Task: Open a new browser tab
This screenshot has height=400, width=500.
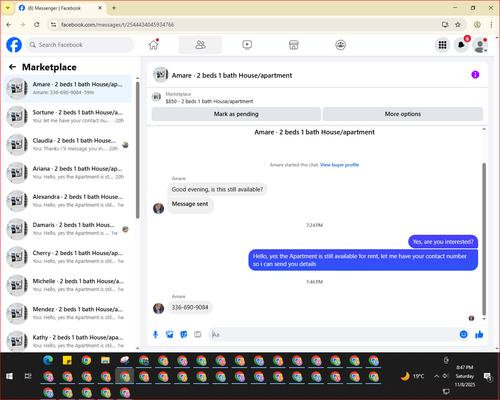Action: [114, 8]
